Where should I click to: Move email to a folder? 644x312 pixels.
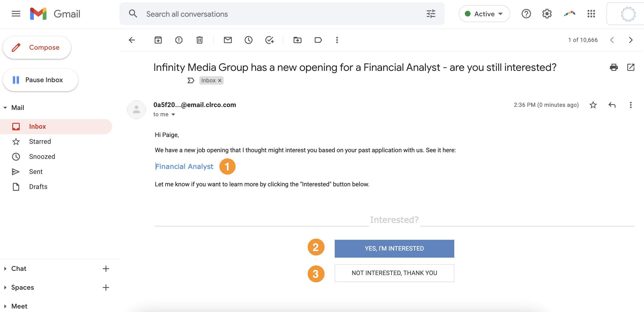pyautogui.click(x=297, y=40)
